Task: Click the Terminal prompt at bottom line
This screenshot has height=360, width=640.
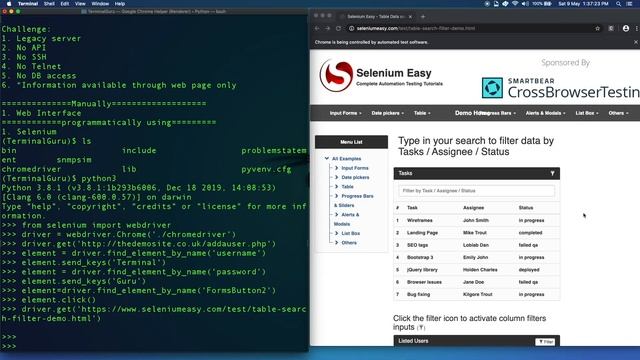Action: (x=9, y=346)
